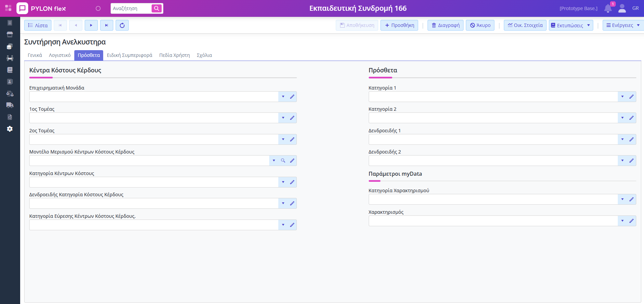
Task: Expand the 1ος Τομέας dropdown
Action: click(283, 118)
